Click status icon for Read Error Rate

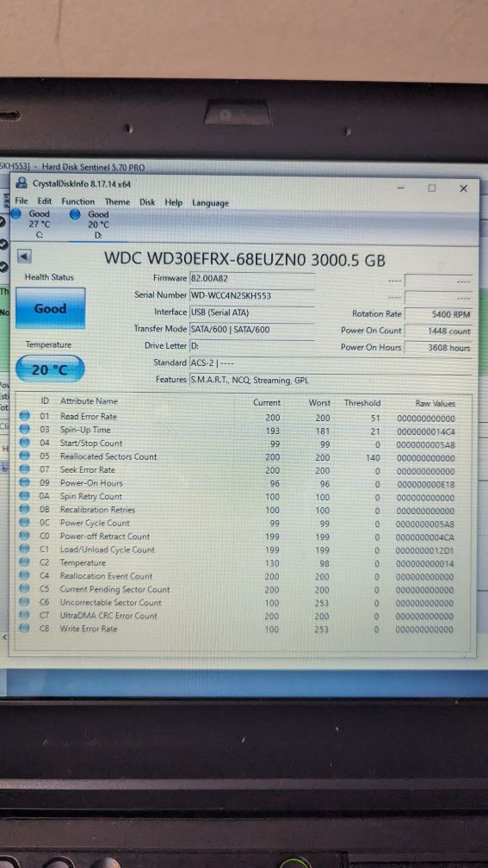tap(25, 416)
